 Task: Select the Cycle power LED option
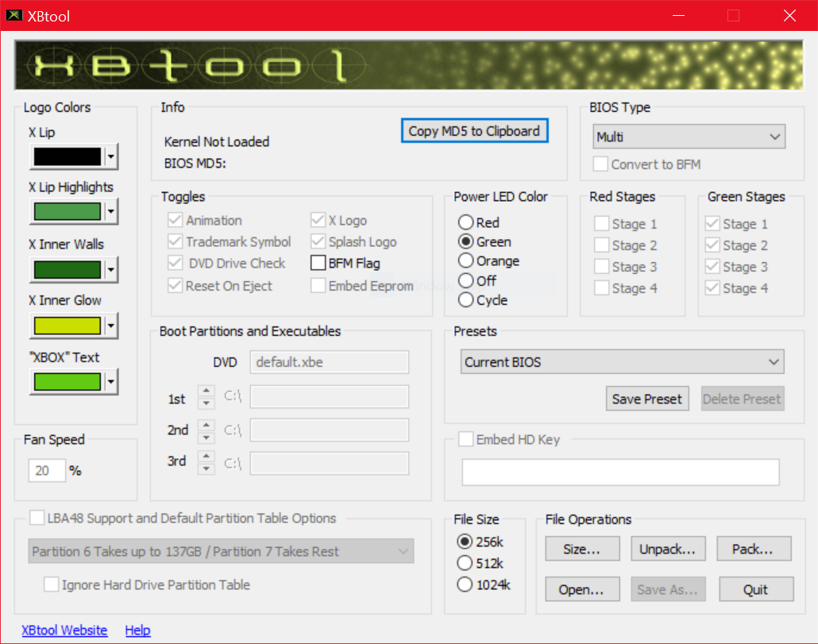pyautogui.click(x=466, y=300)
